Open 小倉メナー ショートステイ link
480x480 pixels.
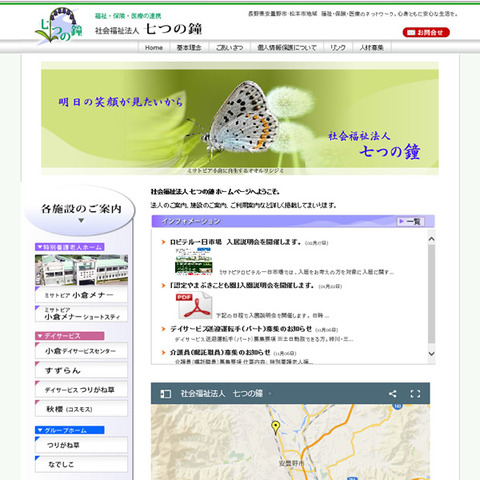tap(81, 314)
